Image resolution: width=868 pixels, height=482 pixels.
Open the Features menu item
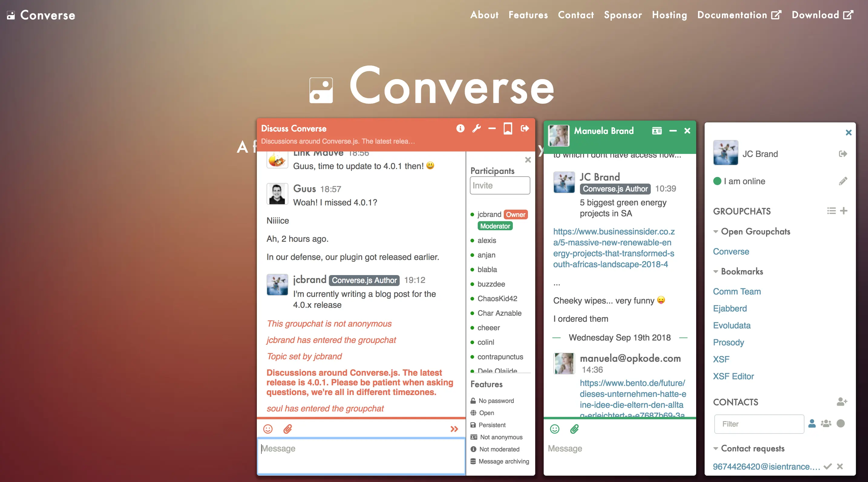[x=528, y=15]
